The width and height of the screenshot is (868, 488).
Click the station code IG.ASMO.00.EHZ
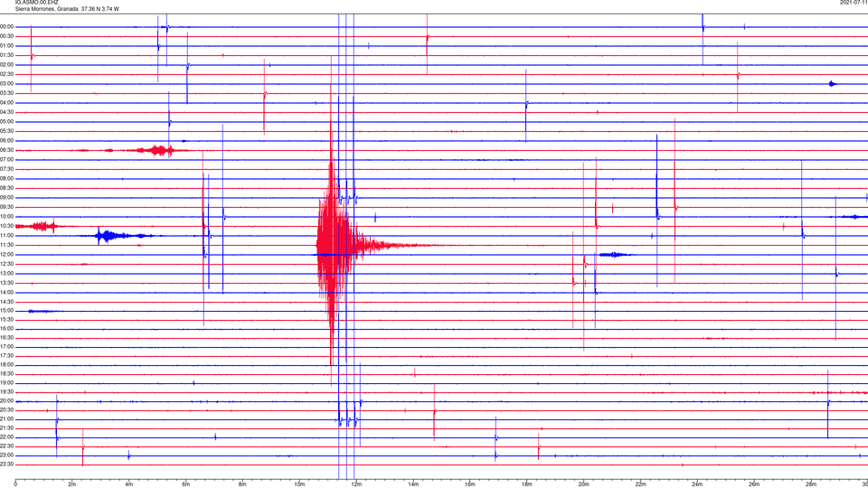point(36,3)
